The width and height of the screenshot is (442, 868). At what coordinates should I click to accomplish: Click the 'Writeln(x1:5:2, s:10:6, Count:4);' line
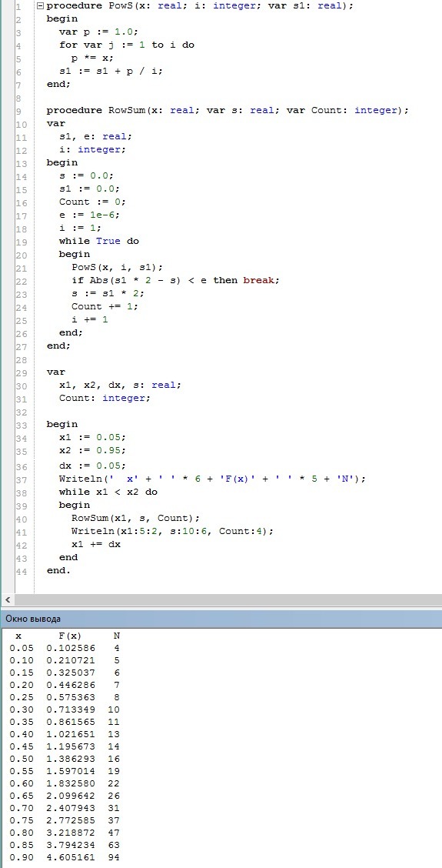click(x=173, y=531)
